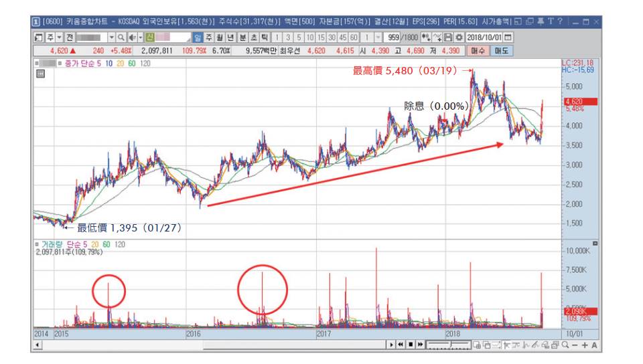643x364 pixels.
Task: Click the plus zoom-in icon
Action: coord(585,345)
